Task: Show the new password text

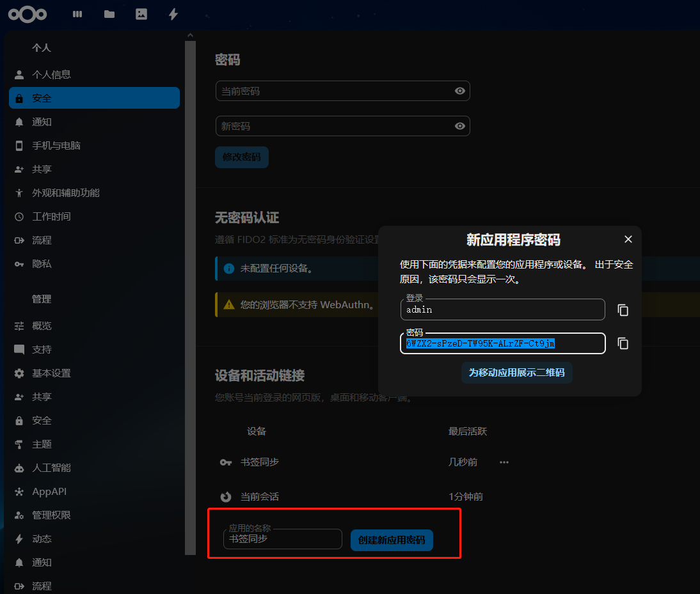Action: click(460, 126)
